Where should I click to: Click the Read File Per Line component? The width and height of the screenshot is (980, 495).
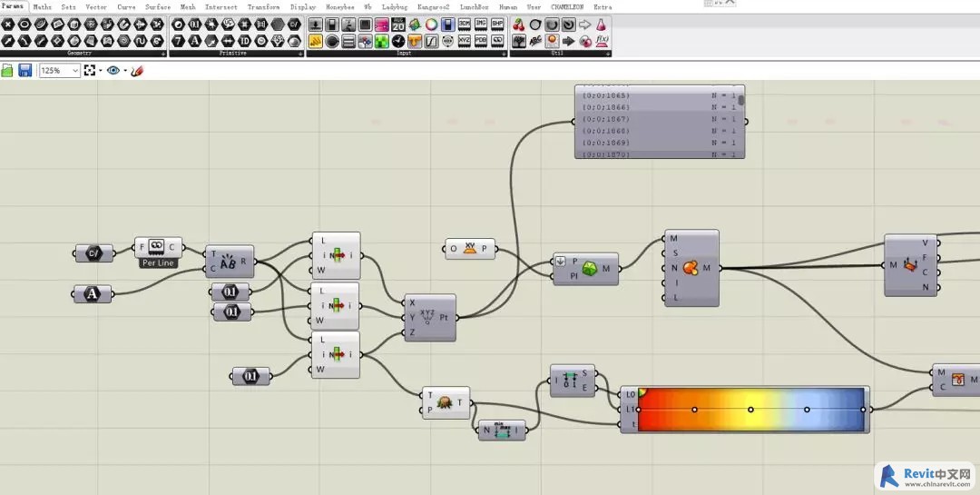coord(157,246)
